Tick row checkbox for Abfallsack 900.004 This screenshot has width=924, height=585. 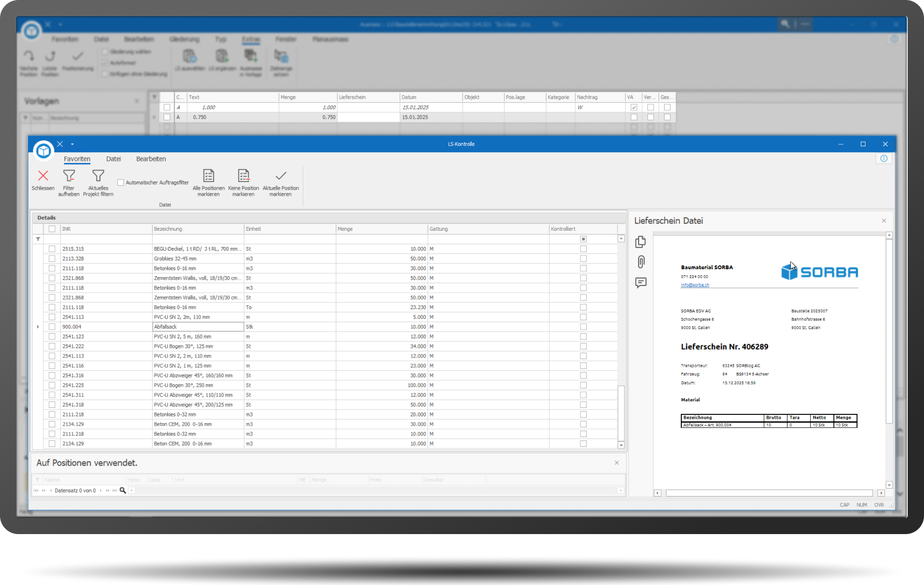pyautogui.click(x=52, y=327)
